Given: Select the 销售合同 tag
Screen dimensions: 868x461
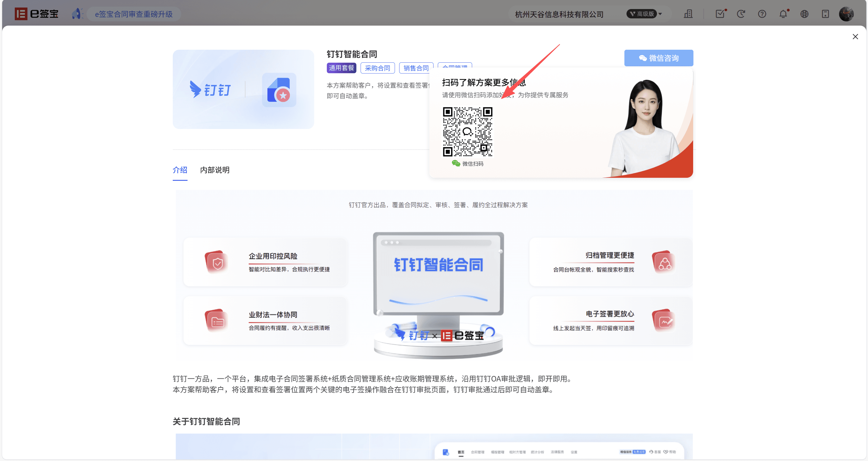Looking at the screenshot, I should (x=416, y=68).
